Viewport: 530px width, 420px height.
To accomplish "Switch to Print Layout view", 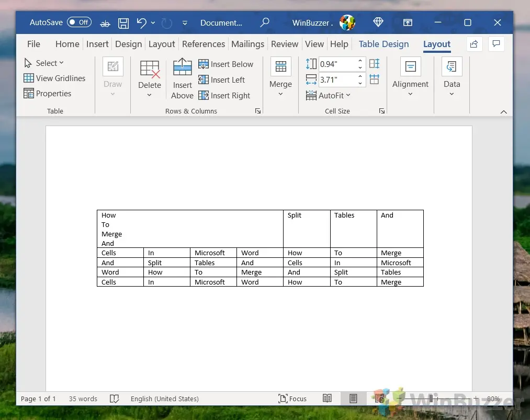I will (353, 399).
